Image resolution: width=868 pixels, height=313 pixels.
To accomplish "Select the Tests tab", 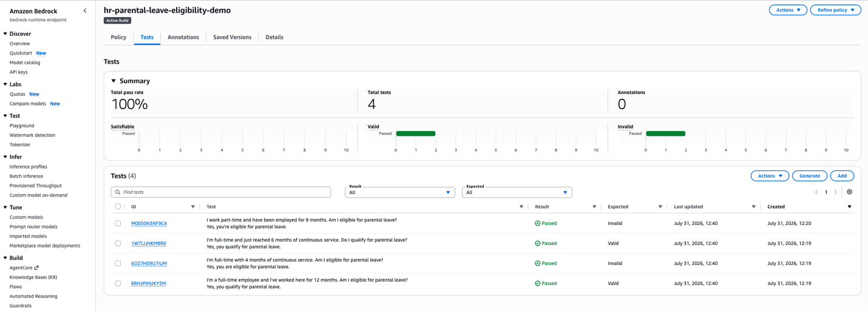I will [147, 37].
